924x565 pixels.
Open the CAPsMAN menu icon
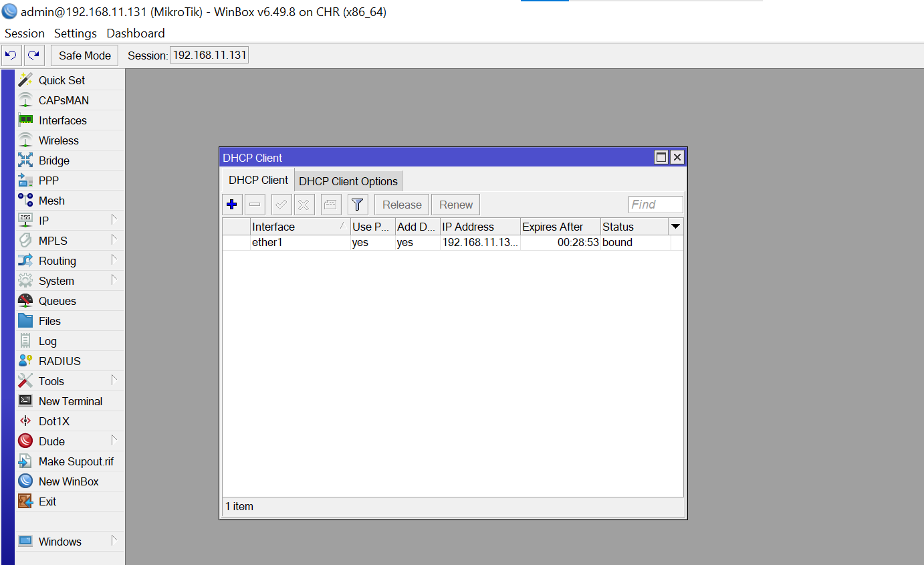[25, 100]
